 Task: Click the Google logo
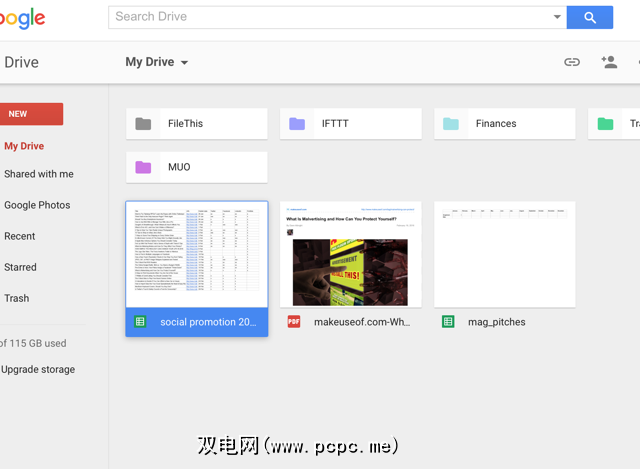click(22, 19)
